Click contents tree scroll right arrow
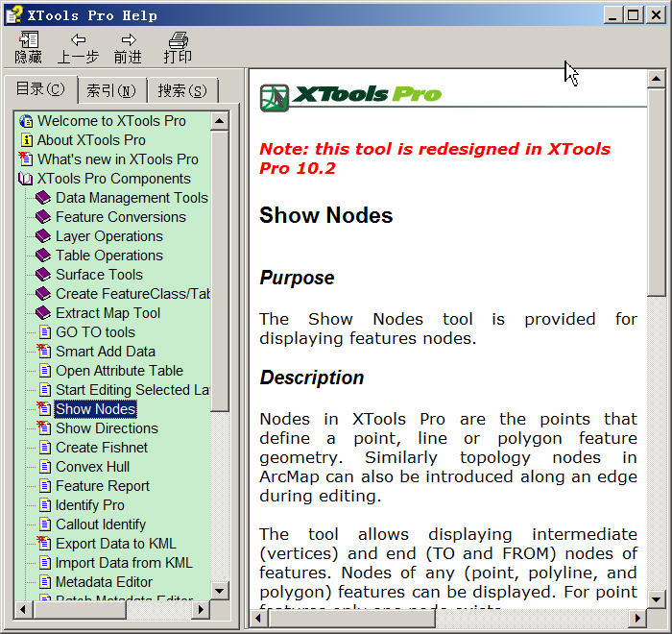672x634 pixels. (x=201, y=610)
